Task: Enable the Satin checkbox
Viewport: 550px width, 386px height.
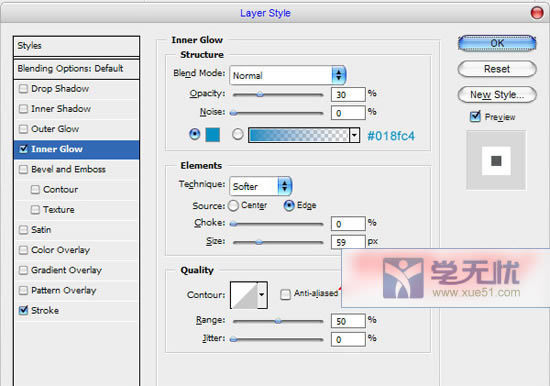Action: 23,230
